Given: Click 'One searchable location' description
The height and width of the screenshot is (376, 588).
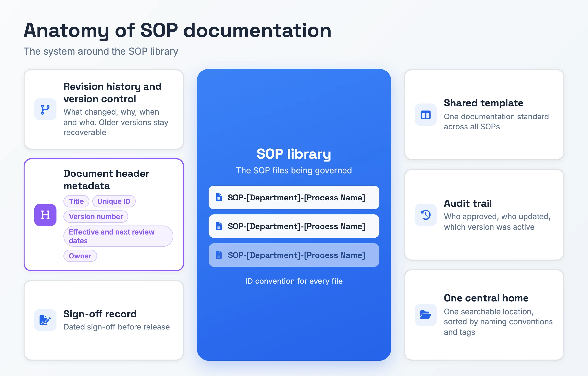Looking at the screenshot, I should coord(498,322).
